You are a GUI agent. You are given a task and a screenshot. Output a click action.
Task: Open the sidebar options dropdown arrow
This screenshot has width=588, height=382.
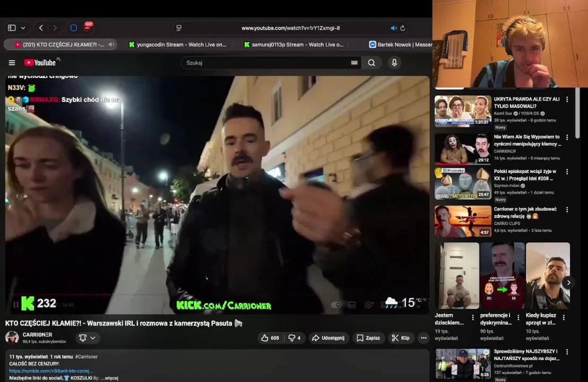(x=23, y=28)
